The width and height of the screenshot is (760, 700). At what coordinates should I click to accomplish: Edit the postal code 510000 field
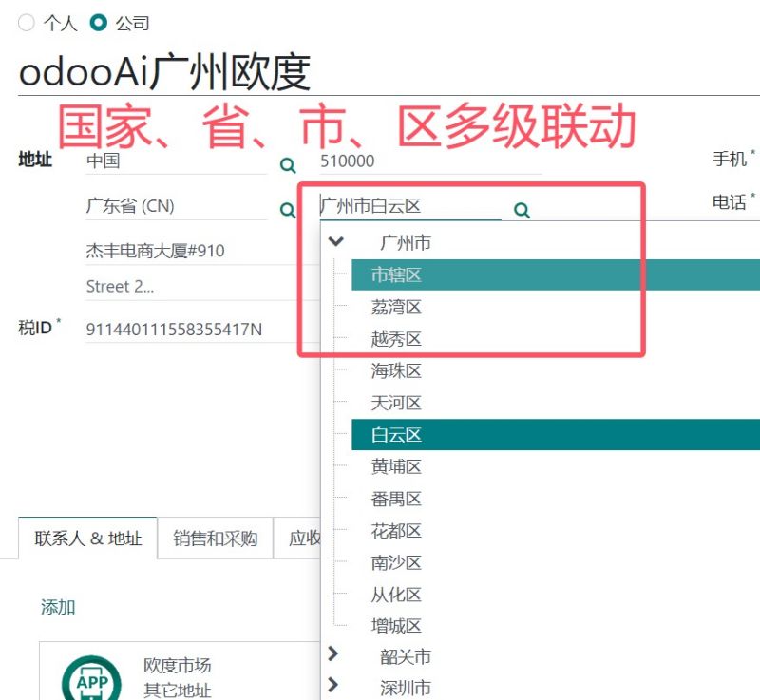coord(430,161)
